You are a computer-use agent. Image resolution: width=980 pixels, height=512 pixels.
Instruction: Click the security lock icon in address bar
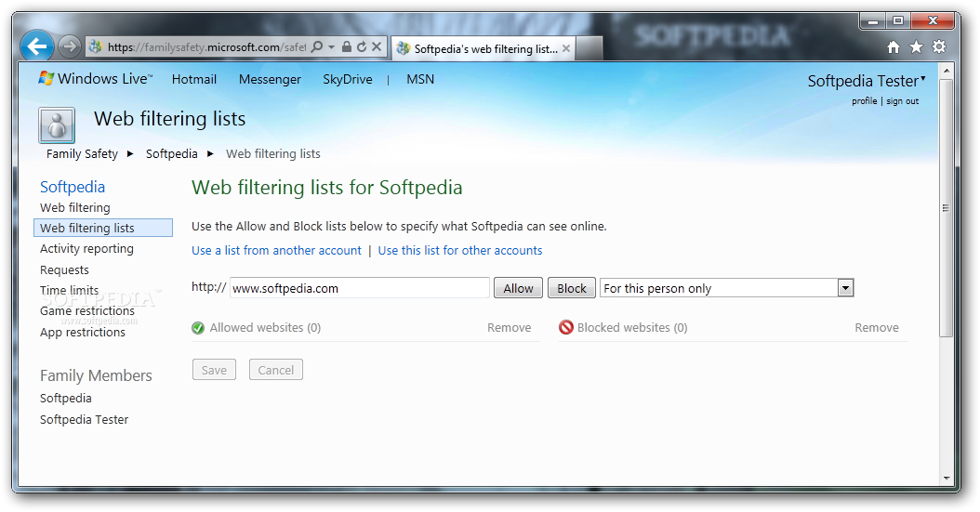(x=346, y=46)
